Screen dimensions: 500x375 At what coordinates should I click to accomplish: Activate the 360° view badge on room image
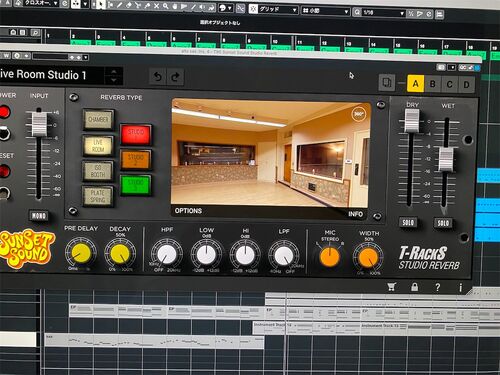(359, 114)
